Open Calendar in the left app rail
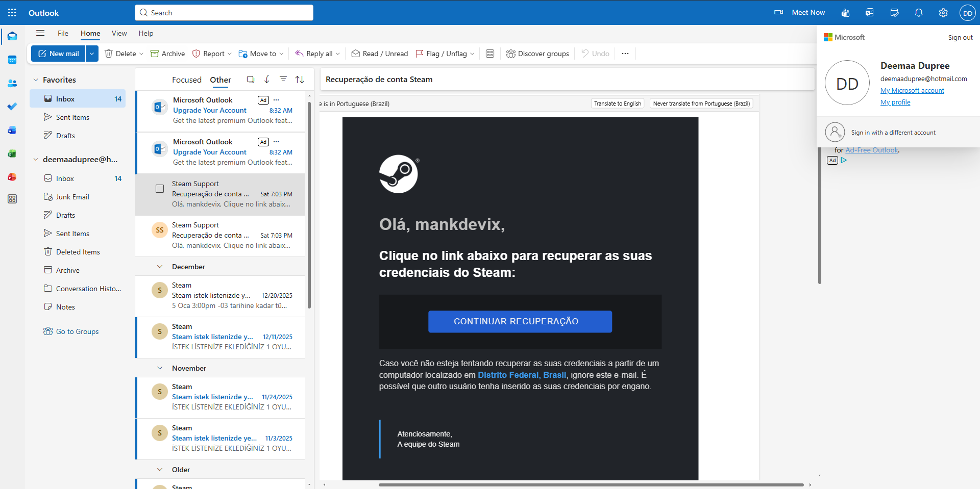Viewport: 980px width, 489px height. tap(12, 60)
